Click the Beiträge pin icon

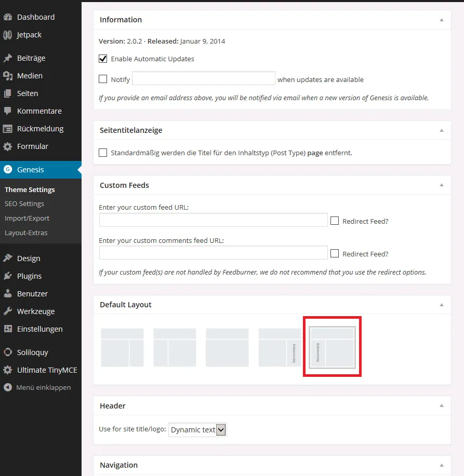pos(8,58)
